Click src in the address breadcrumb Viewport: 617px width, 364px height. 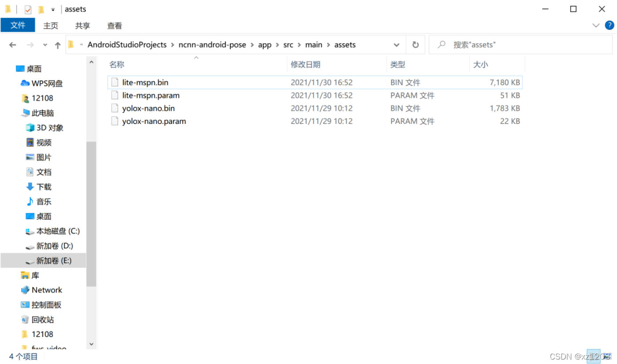(288, 45)
